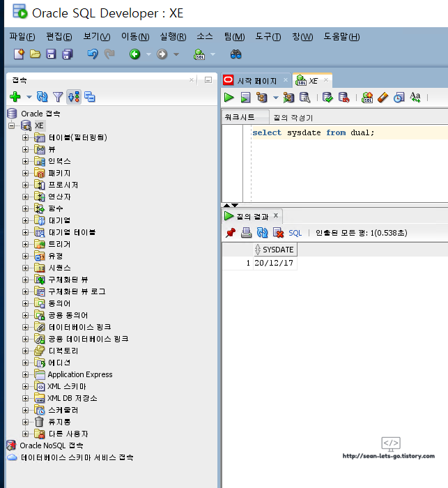Click the print icon in result toolbar
The width and height of the screenshot is (448, 488).
pos(246,233)
